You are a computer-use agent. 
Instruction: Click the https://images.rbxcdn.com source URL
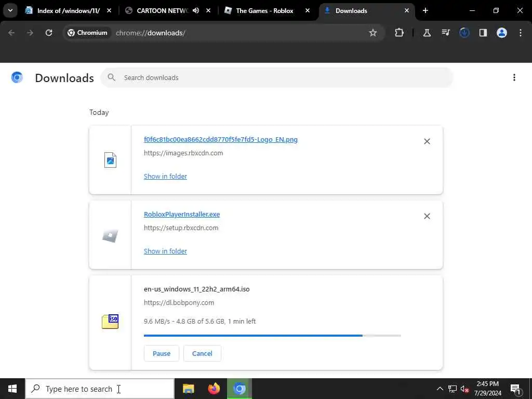[183, 153]
